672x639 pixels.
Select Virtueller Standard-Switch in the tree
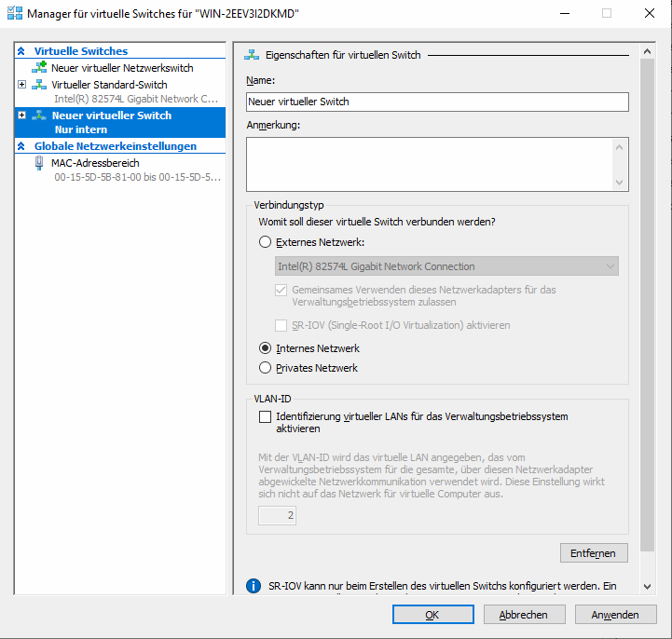[109, 85]
